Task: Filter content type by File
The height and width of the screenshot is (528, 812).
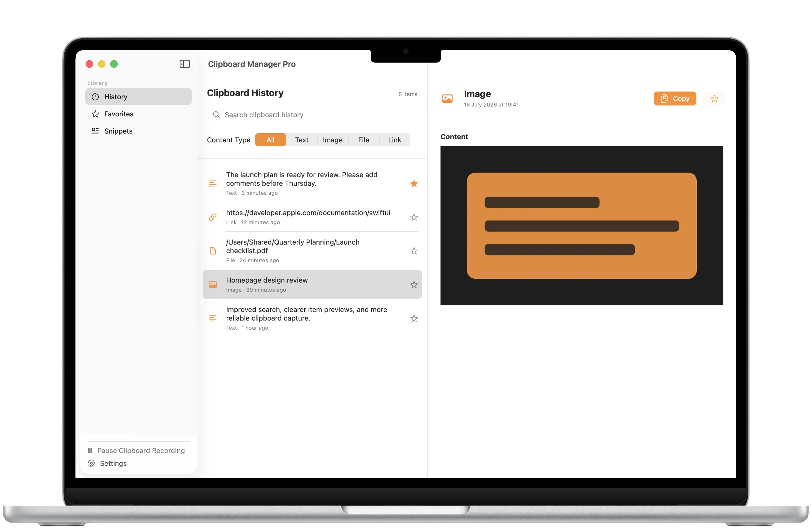Action: click(x=363, y=140)
